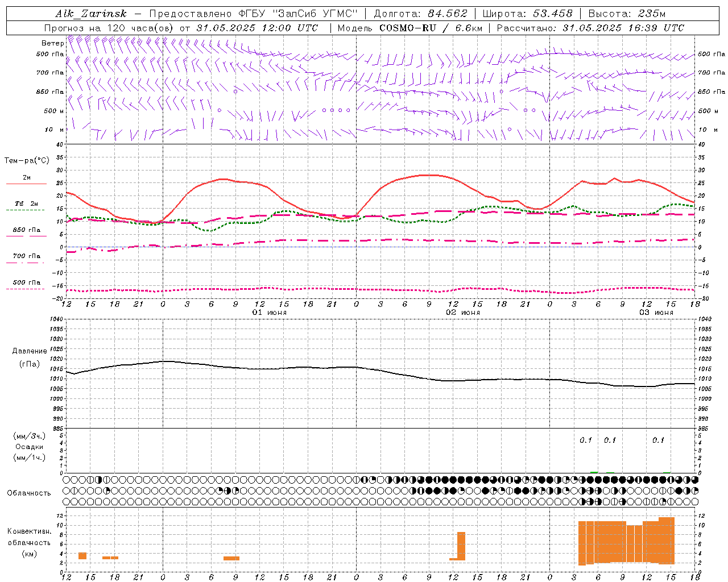The image size is (728, 582).
Task: Click the Рассчитано: 31.05.2025 16:39 UTC text
Action: [x=590, y=28]
